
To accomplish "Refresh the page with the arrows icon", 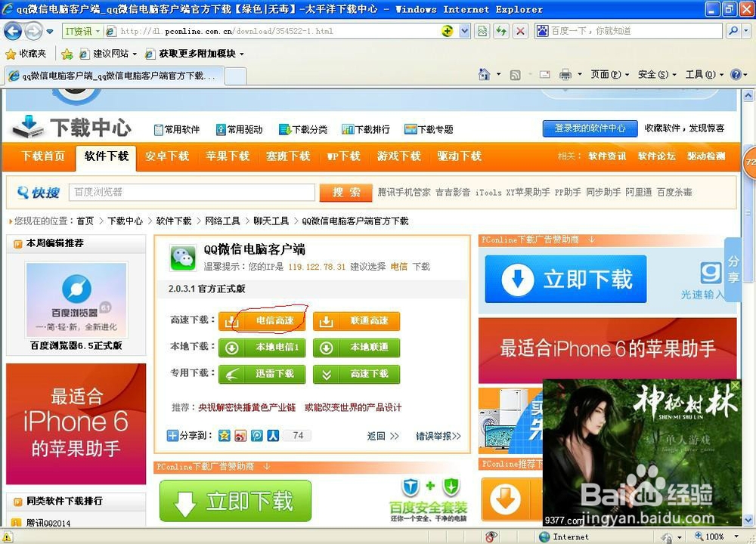I will tap(501, 31).
